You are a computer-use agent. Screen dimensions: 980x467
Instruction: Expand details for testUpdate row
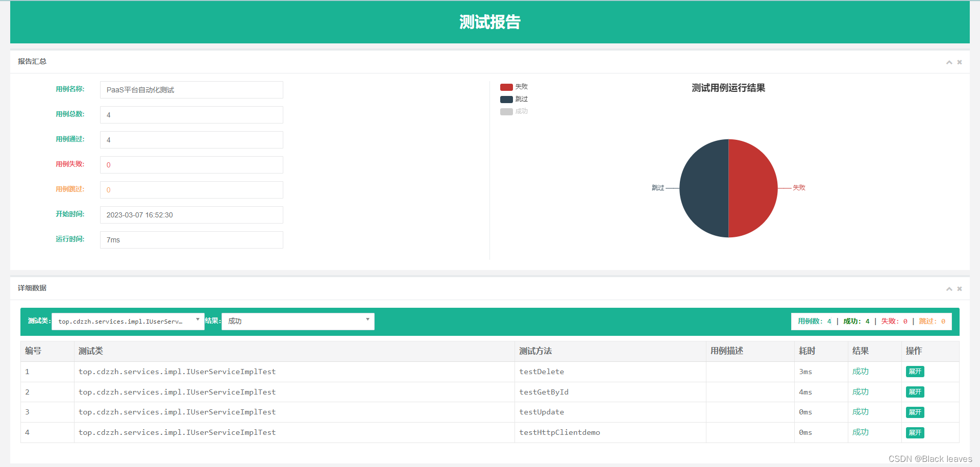tap(915, 412)
